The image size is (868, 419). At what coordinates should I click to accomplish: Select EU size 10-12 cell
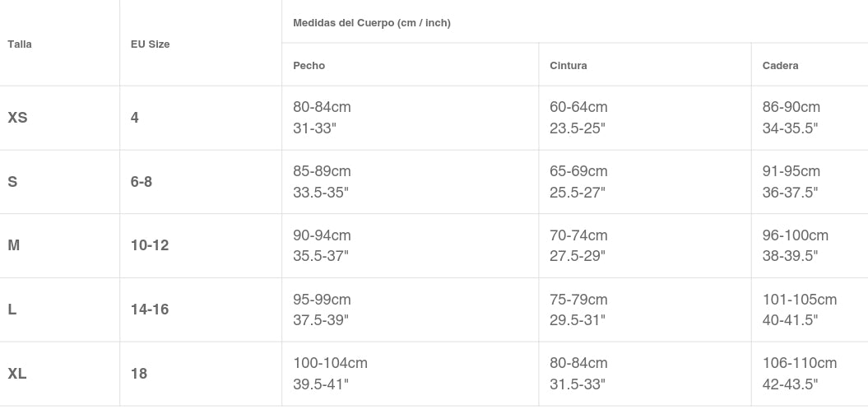tap(150, 245)
